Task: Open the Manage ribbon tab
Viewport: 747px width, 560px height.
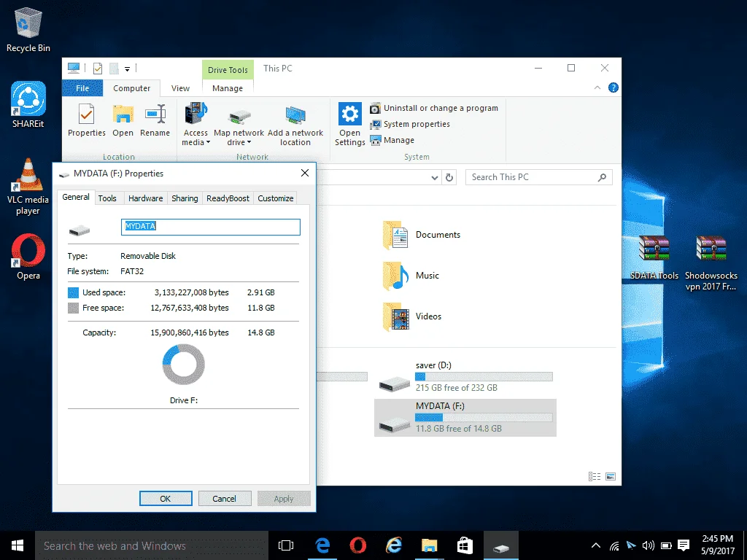Action: (x=228, y=88)
